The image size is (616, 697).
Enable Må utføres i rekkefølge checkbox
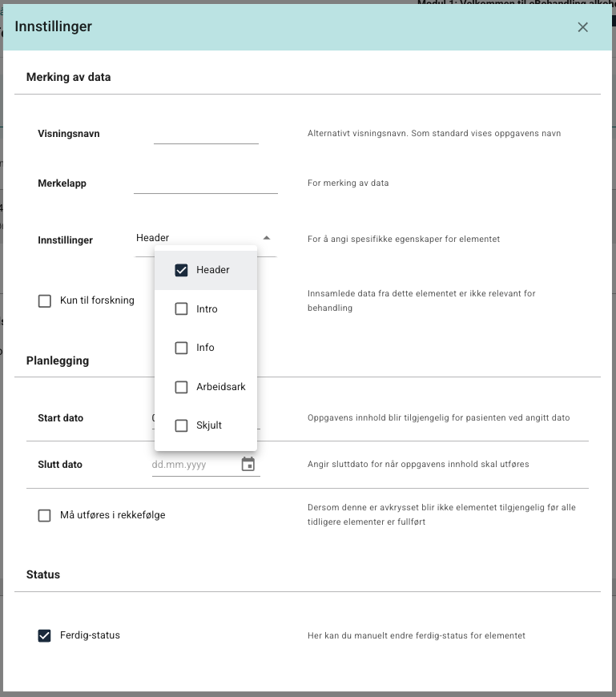click(x=44, y=516)
